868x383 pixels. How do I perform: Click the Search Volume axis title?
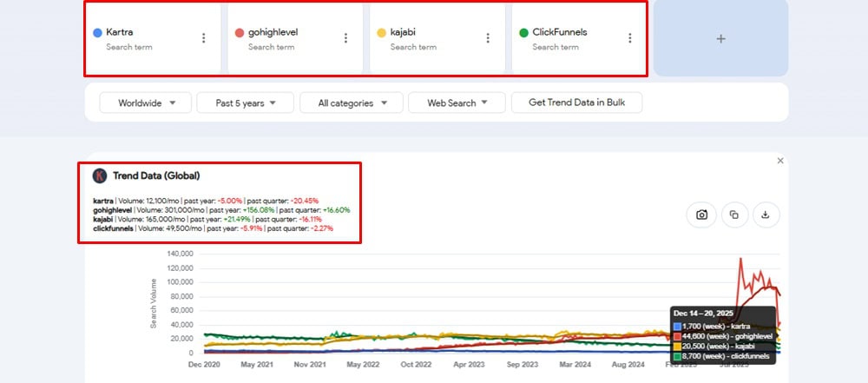click(x=154, y=303)
